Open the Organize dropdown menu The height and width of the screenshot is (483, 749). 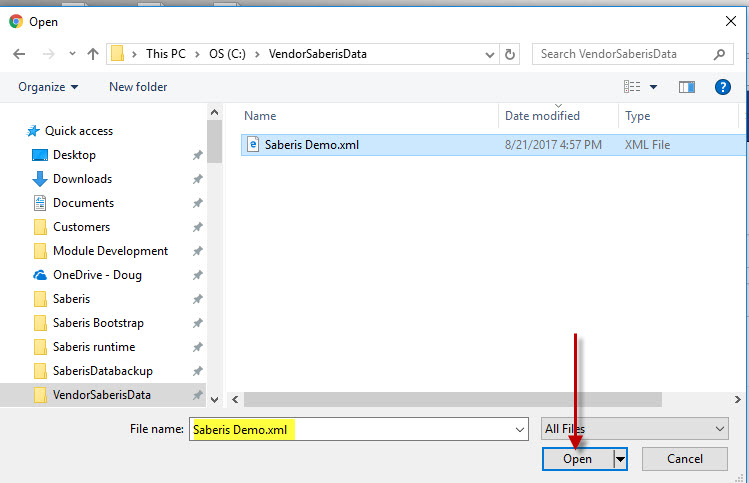(47, 87)
